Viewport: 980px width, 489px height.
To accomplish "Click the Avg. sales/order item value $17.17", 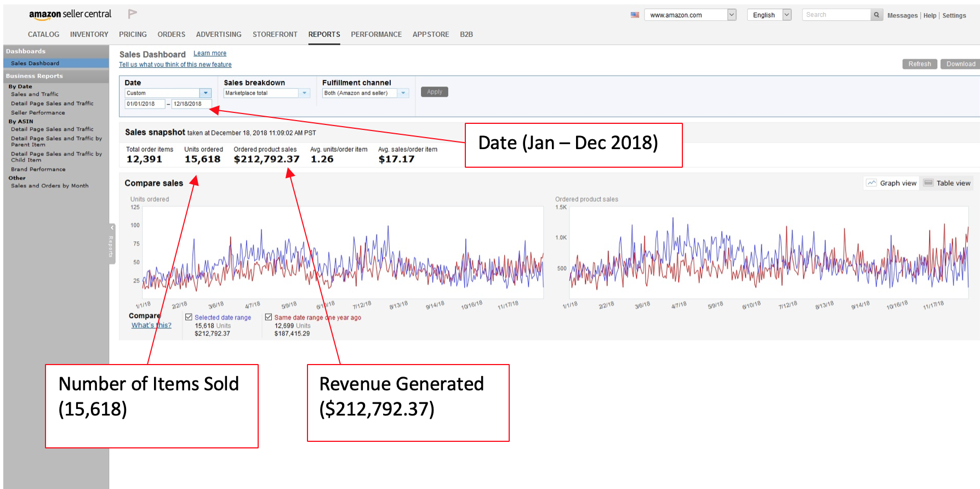I will coord(396,159).
